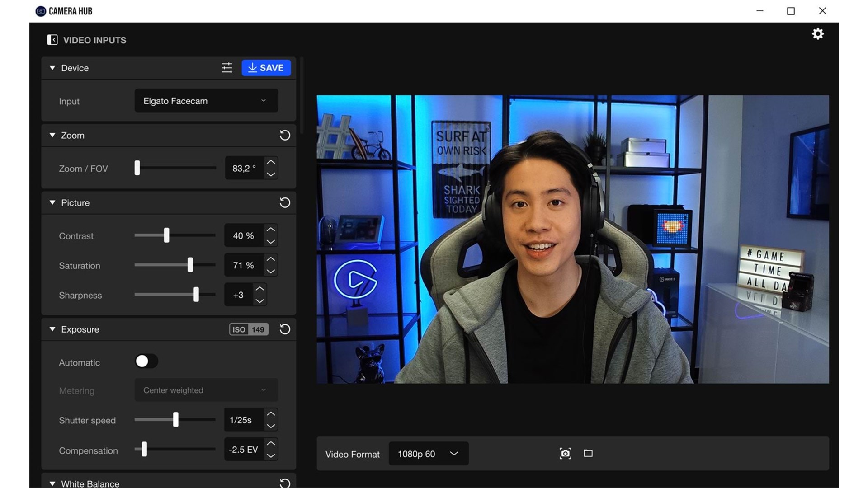Reset the Exposure section settings
Image resolution: width=868 pixels, height=488 pixels.
coord(285,329)
